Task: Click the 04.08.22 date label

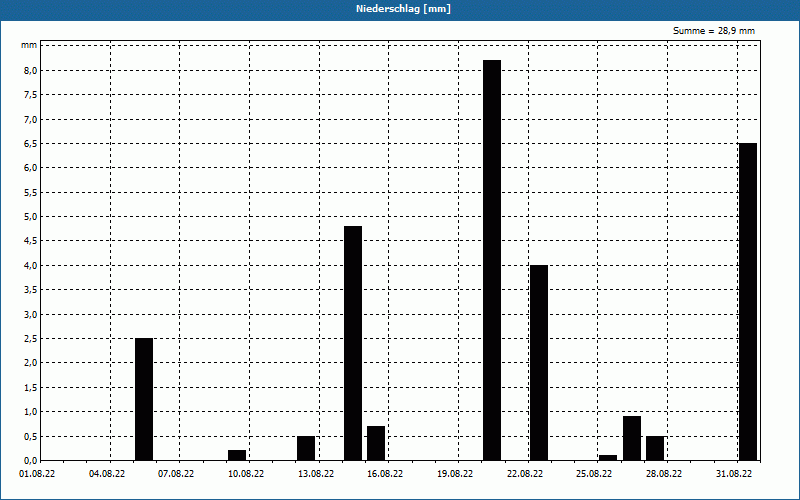Action: [107, 474]
